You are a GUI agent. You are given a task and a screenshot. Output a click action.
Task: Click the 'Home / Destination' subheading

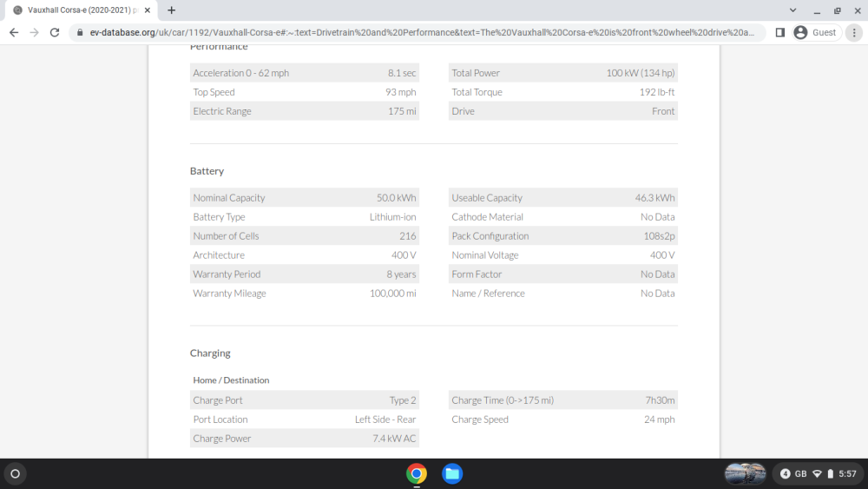click(x=231, y=380)
